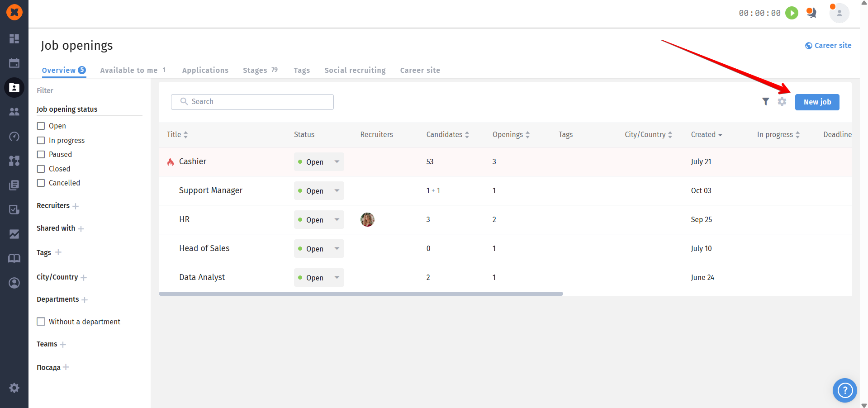Check the Paused status filter
This screenshot has height=408, width=868.
click(x=41, y=154)
